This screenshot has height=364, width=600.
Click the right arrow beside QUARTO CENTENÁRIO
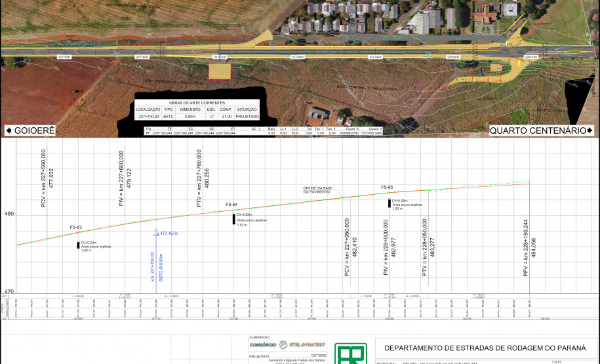(590, 131)
